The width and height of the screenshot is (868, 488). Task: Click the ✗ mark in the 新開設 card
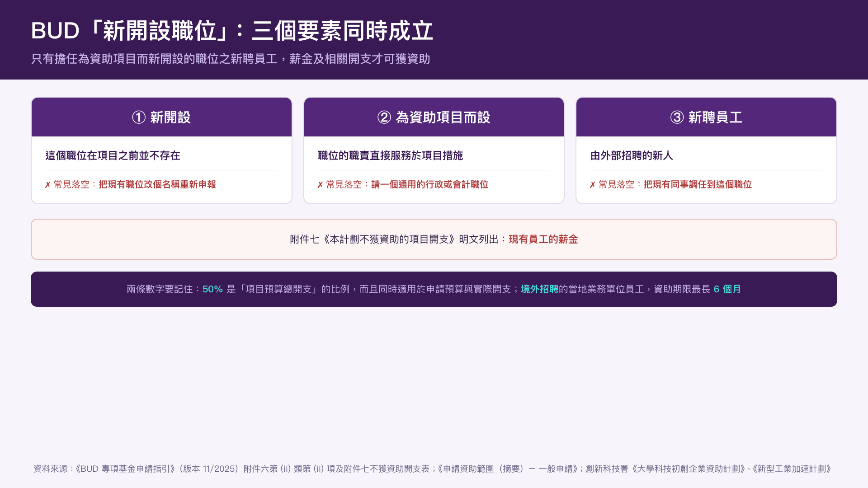point(47,185)
